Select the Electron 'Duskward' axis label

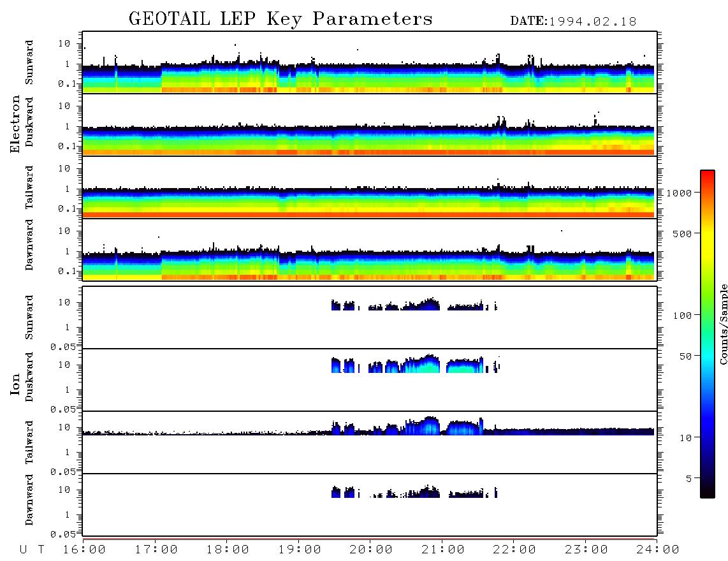click(29, 122)
